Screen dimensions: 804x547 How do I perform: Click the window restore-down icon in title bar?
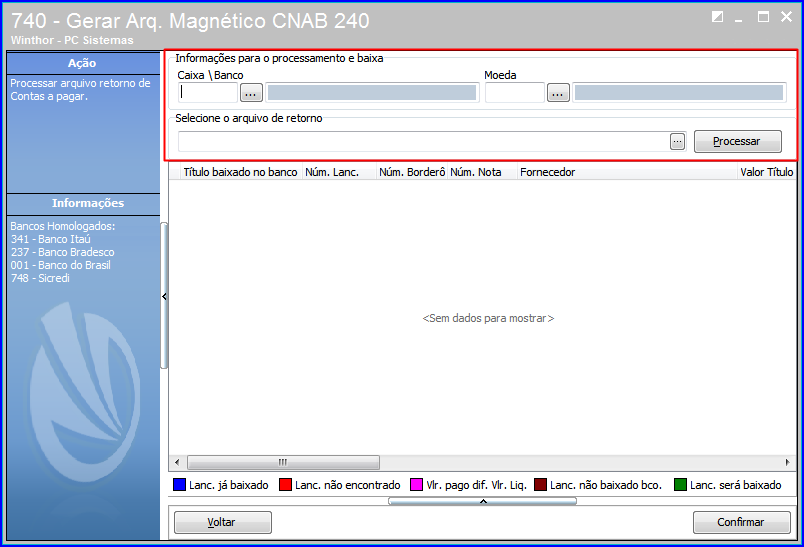coord(717,17)
